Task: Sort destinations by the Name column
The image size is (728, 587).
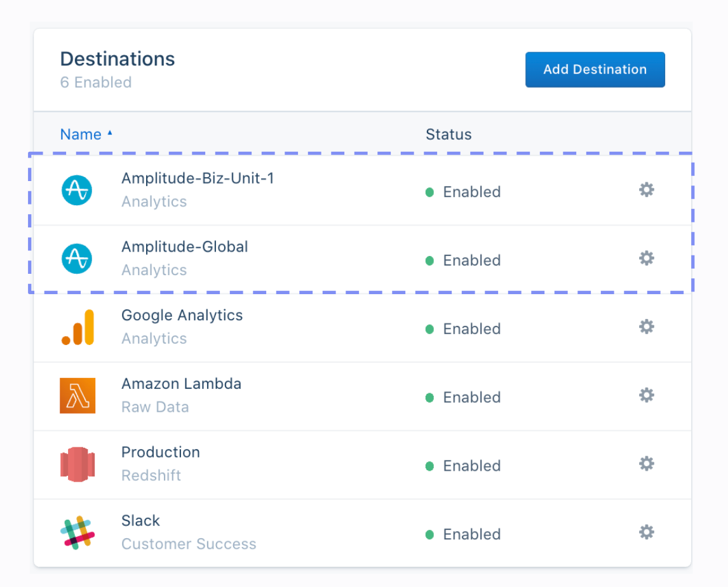Action: (81, 135)
